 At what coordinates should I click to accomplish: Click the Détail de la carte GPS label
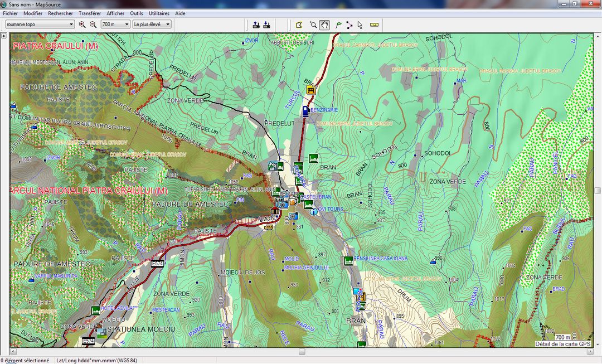563,344
